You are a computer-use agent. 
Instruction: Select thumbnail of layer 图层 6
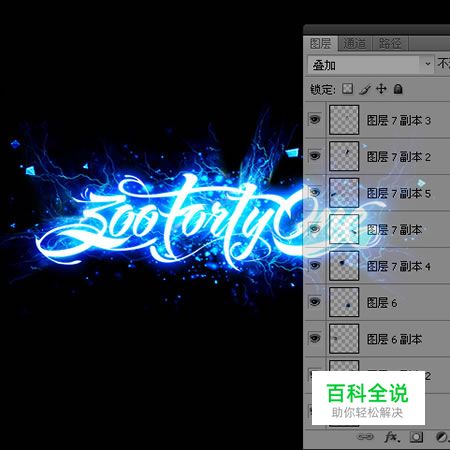(344, 302)
